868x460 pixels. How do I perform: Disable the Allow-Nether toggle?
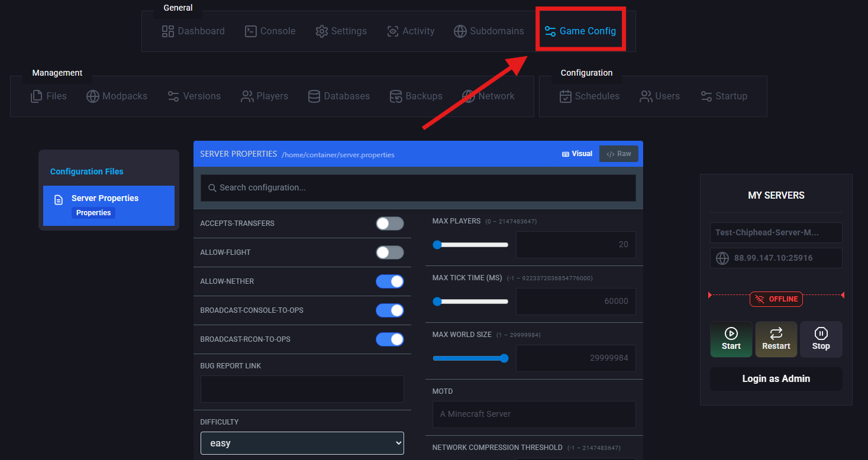(x=390, y=281)
